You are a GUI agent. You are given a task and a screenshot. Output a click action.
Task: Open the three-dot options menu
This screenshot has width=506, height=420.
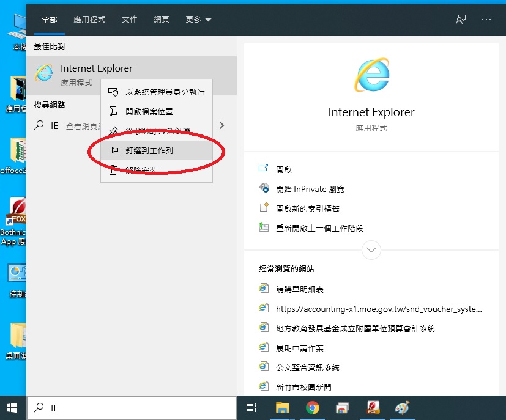(x=486, y=20)
